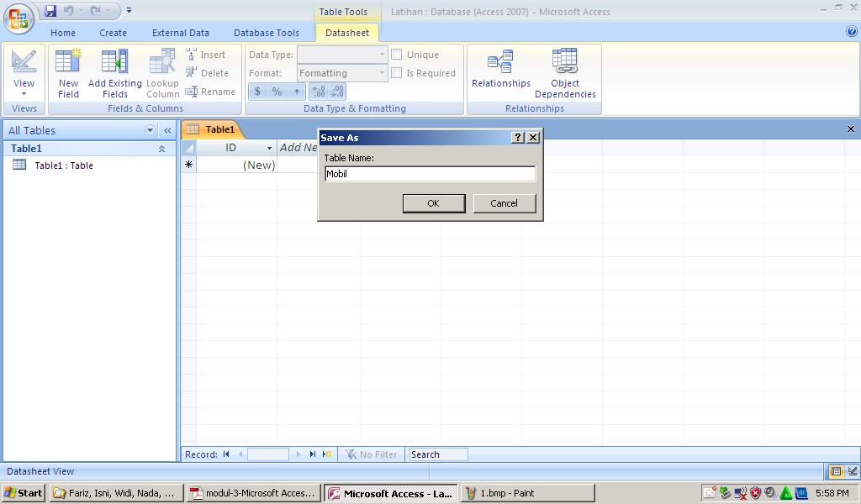Click the Table Name input field
Image resolution: width=861 pixels, height=504 pixels.
pos(430,174)
